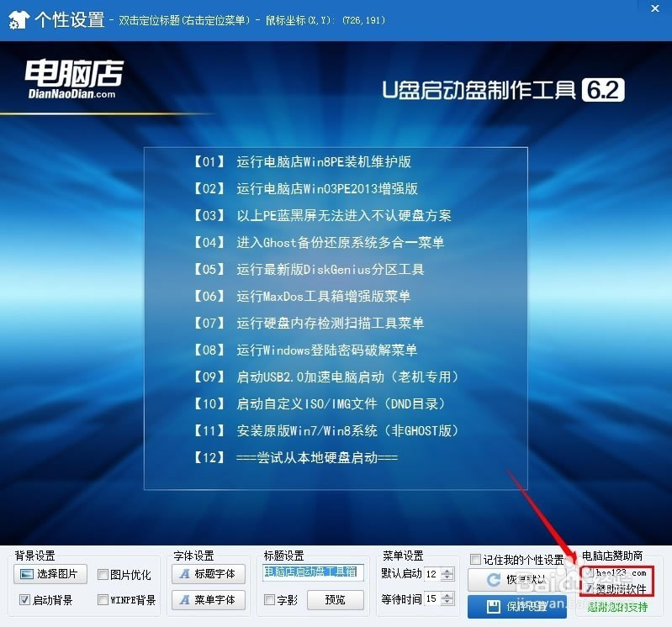Select menu item 08 Windows登陆密码破解
This screenshot has width=672, height=627.
coord(304,350)
